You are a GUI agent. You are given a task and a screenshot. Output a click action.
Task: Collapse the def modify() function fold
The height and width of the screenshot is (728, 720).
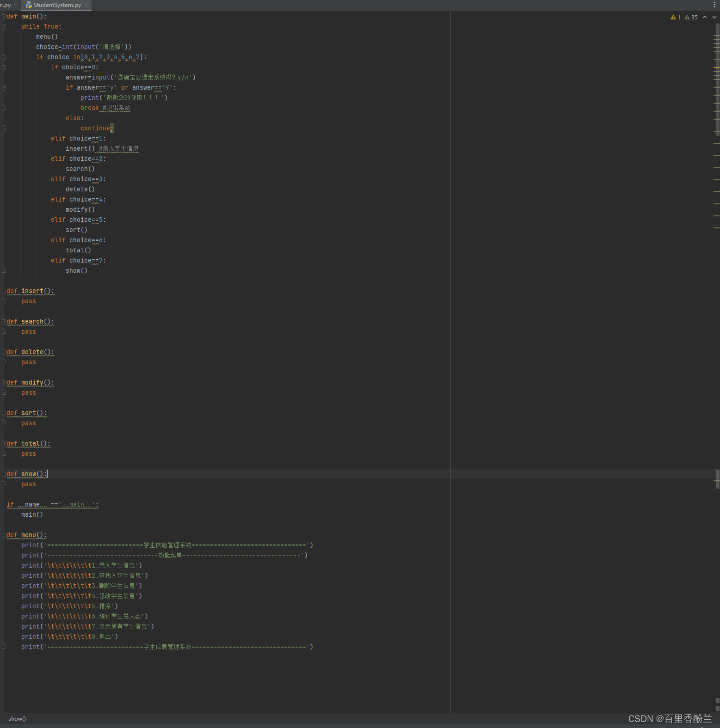click(4, 382)
